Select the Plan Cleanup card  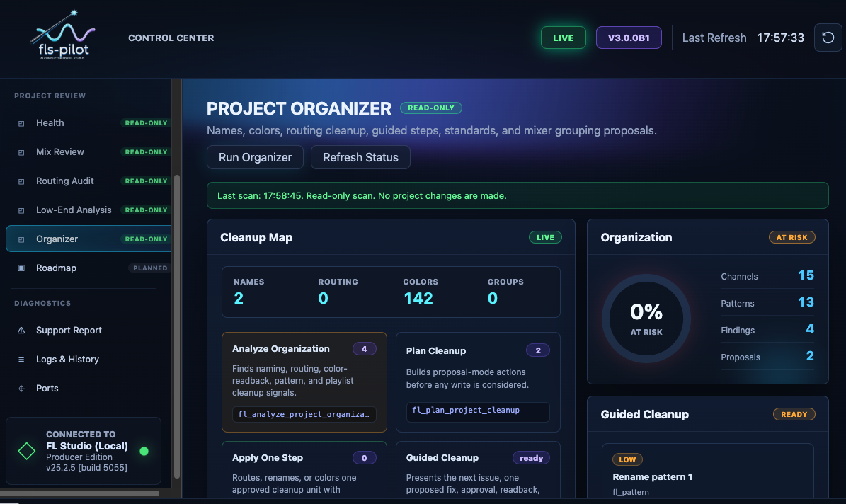pos(478,382)
